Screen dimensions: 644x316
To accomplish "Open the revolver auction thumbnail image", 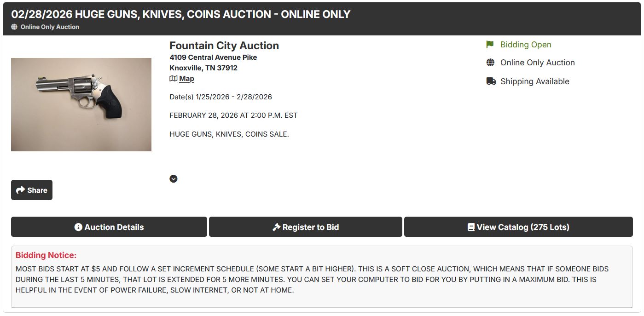I will pos(81,104).
